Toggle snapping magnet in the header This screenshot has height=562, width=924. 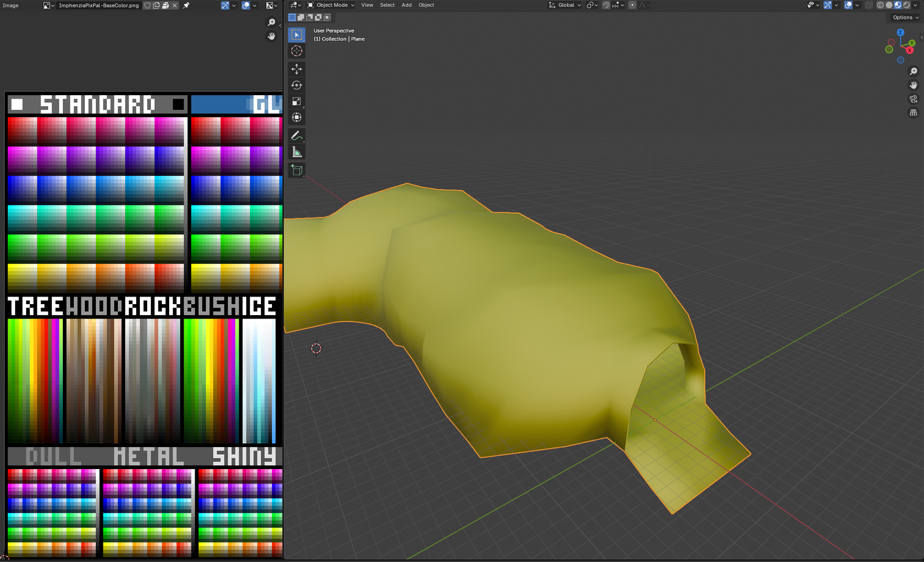[606, 5]
